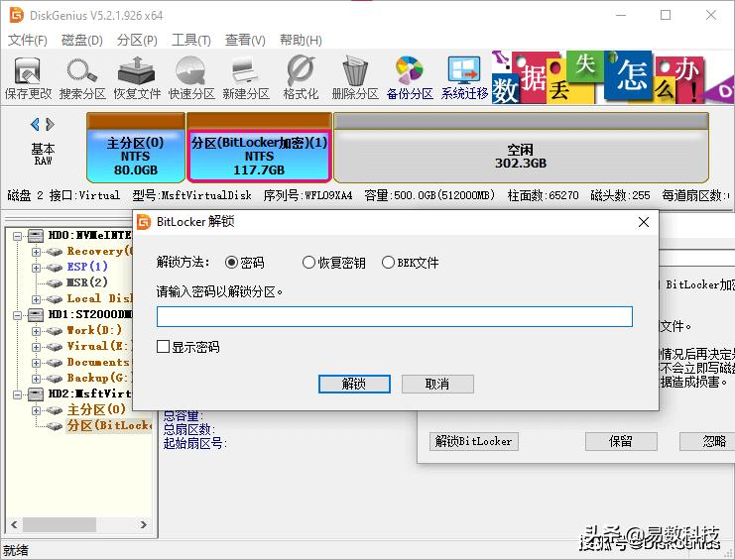Click the HD0 NVMe disk drive icon
Image resolution: width=735 pixels, height=560 pixels.
[36, 236]
